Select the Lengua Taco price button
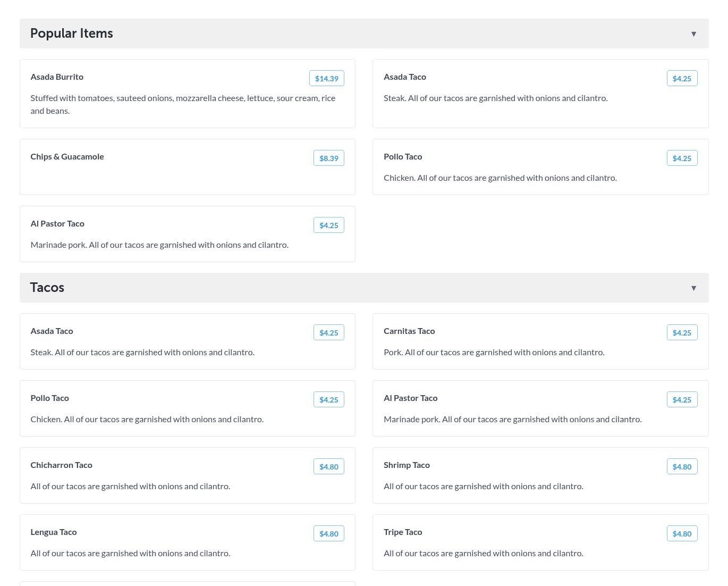Screen dimensions: 728x586 [328, 534]
